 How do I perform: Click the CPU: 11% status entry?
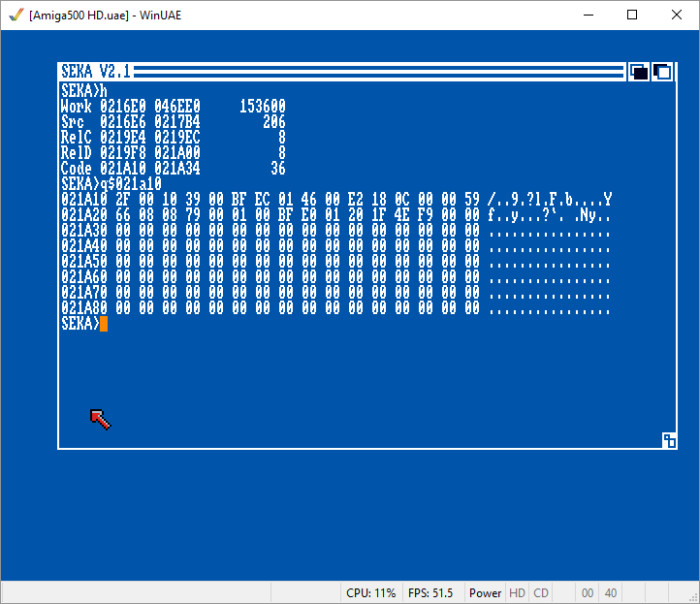tap(371, 592)
